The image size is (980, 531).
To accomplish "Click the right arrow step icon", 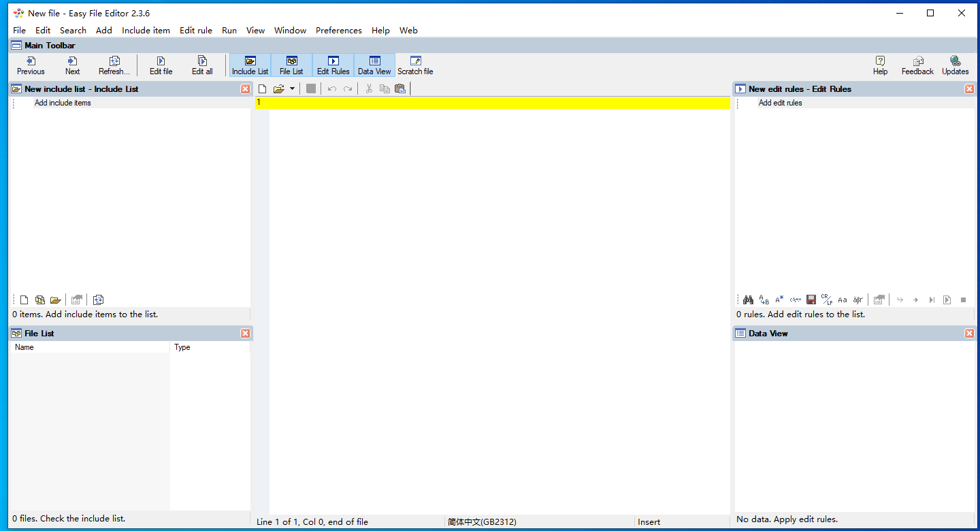I will [x=916, y=300].
